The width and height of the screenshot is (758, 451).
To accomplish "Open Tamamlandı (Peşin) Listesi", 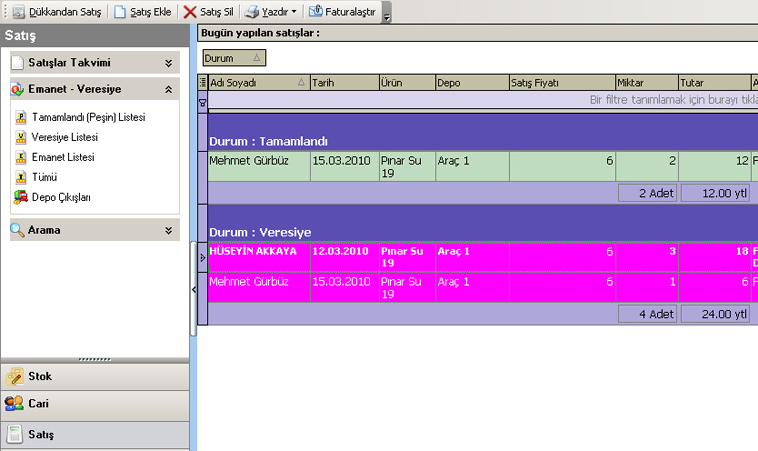I will [x=88, y=117].
